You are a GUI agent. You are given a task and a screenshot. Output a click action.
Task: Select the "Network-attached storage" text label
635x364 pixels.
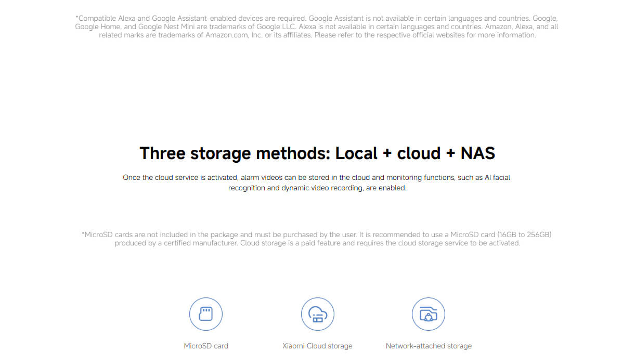(x=429, y=346)
